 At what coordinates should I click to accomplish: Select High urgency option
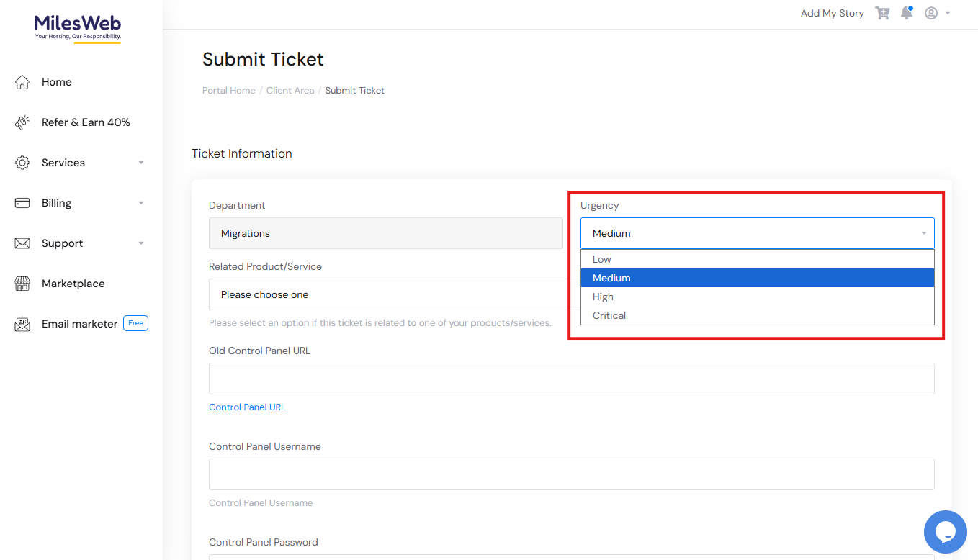pos(604,297)
